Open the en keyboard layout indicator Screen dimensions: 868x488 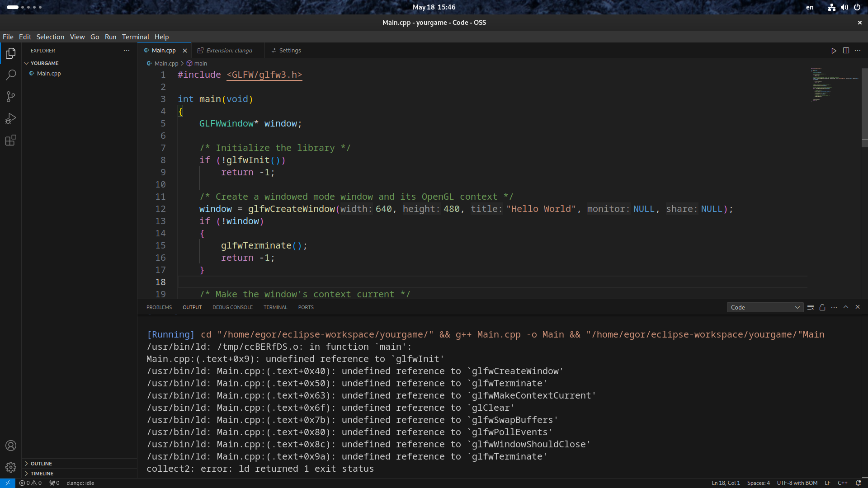tap(810, 7)
